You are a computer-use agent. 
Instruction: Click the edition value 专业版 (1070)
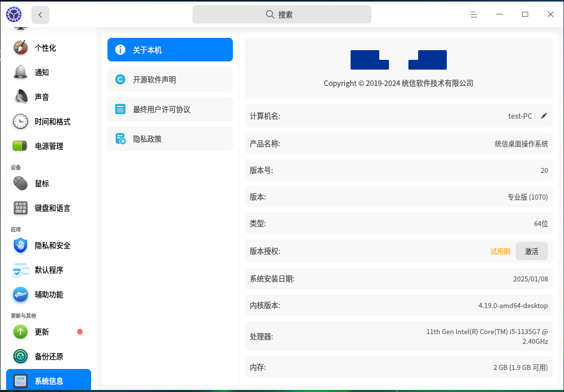pos(528,197)
